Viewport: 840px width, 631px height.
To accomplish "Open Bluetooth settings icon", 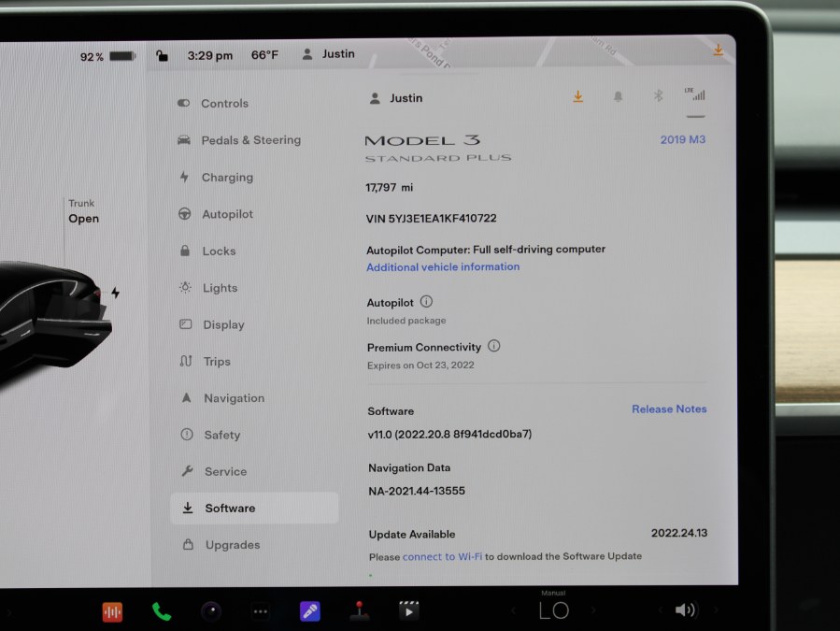I will [x=659, y=96].
